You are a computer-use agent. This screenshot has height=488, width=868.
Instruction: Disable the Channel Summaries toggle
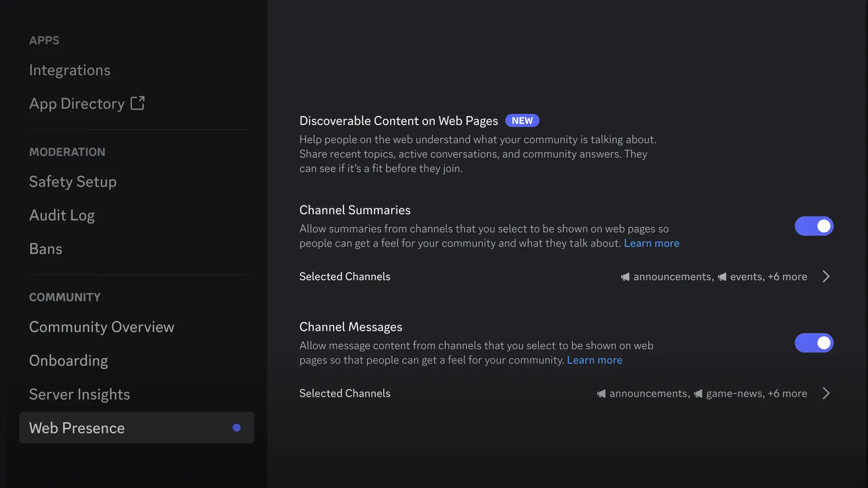pyautogui.click(x=814, y=226)
